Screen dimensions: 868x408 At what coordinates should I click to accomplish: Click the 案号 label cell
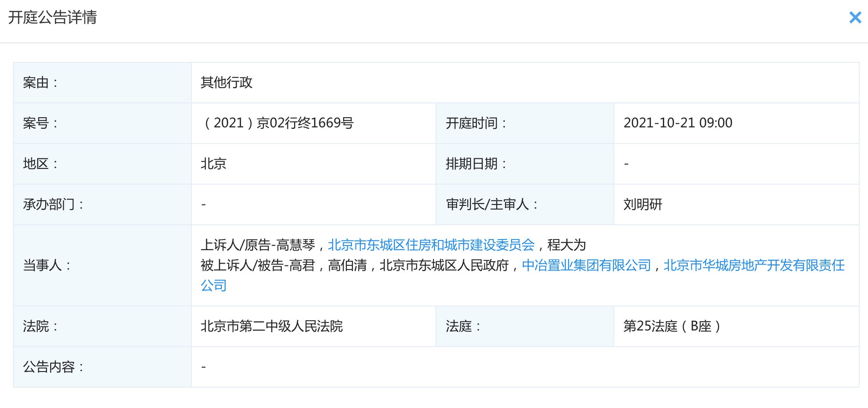(x=102, y=123)
